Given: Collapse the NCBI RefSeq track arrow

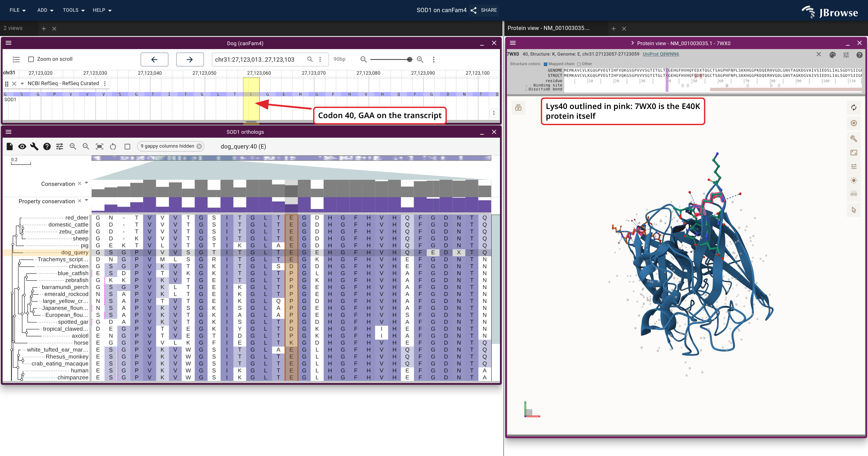Looking at the screenshot, I should (22, 84).
